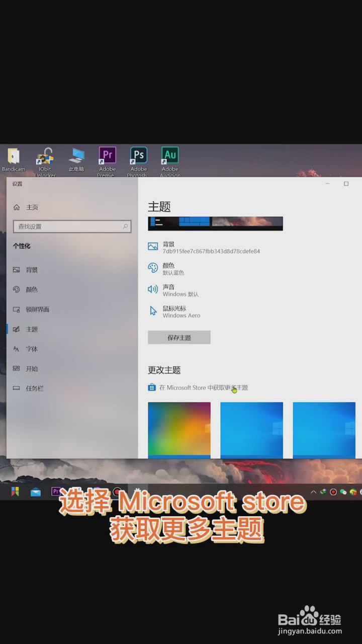The height and width of the screenshot is (644, 362).
Task: Open the 任务栏 sidebar page
Action: (28, 388)
